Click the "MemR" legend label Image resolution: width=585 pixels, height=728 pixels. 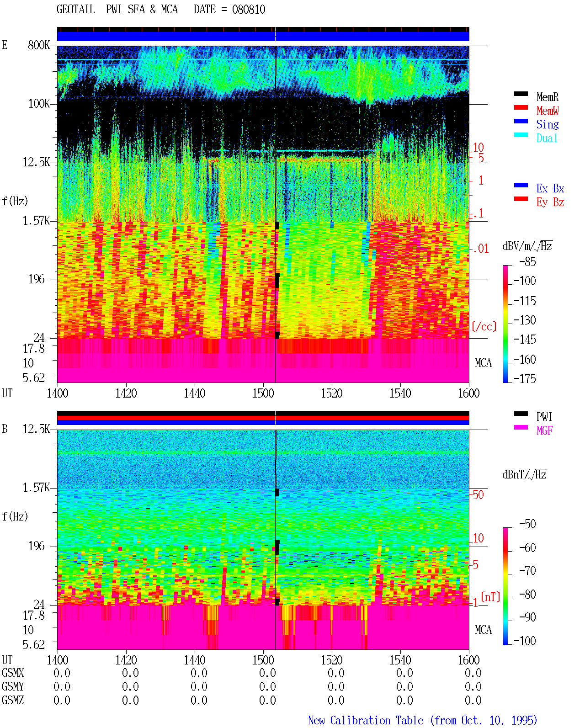click(x=548, y=97)
